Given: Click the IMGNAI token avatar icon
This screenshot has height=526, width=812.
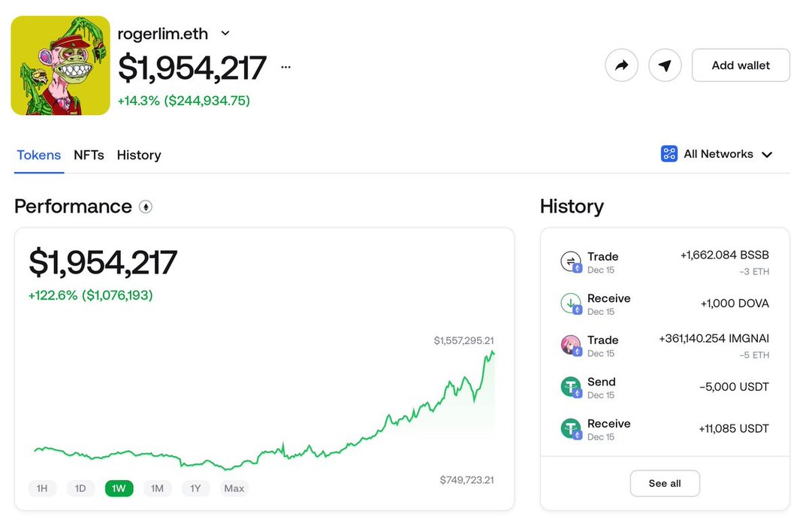Looking at the screenshot, I should pos(571,346).
